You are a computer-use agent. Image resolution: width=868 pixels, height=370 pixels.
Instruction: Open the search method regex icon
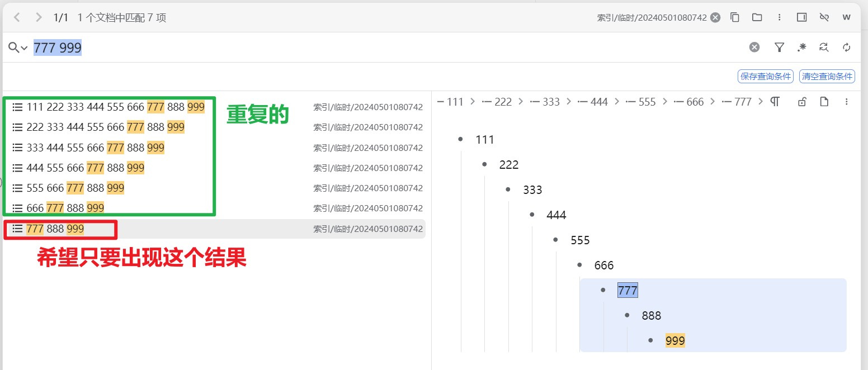tap(801, 48)
